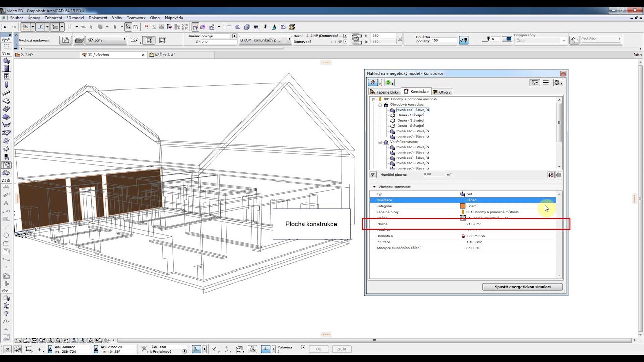The height and width of the screenshot is (362, 644).
Task: Click the Tloušťka podlahy field showing 150
Action: tap(443, 40)
